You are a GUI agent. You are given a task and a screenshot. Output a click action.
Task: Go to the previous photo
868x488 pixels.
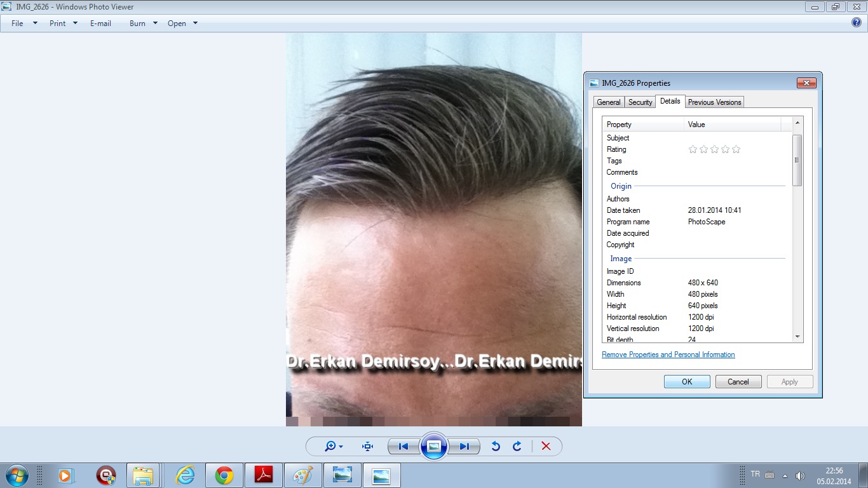tap(403, 447)
